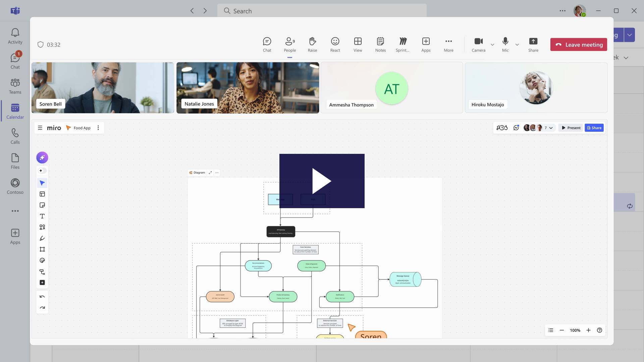Select the Miro text tool

pyautogui.click(x=42, y=216)
